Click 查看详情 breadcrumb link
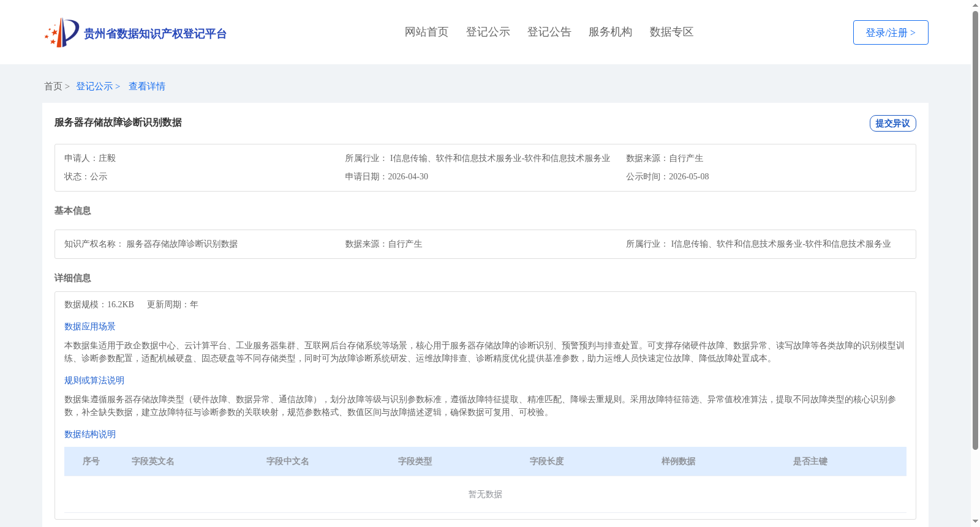The height and width of the screenshot is (527, 980). click(x=147, y=86)
